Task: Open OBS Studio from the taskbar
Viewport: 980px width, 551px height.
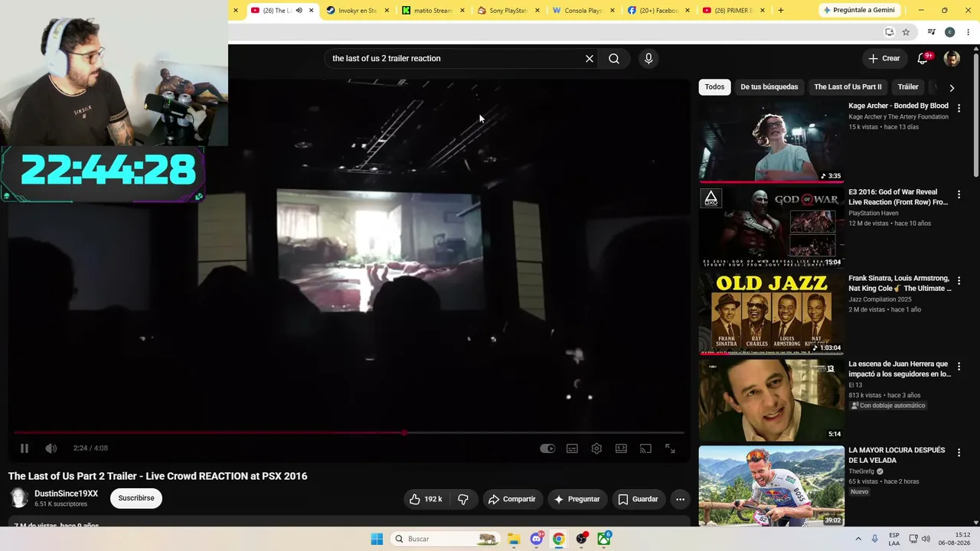Action: coord(582,539)
